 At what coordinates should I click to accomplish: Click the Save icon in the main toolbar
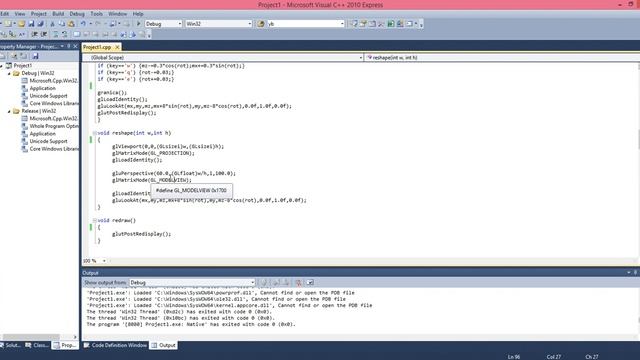click(x=31, y=24)
